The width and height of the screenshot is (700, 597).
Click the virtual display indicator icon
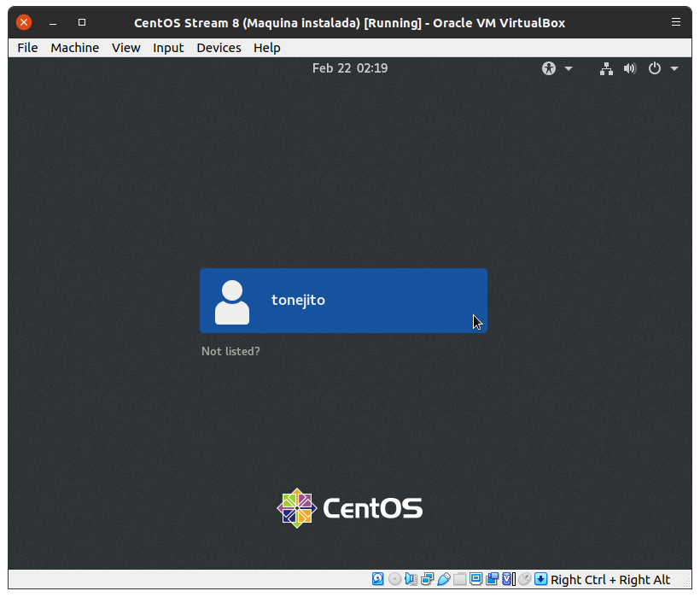click(x=476, y=579)
